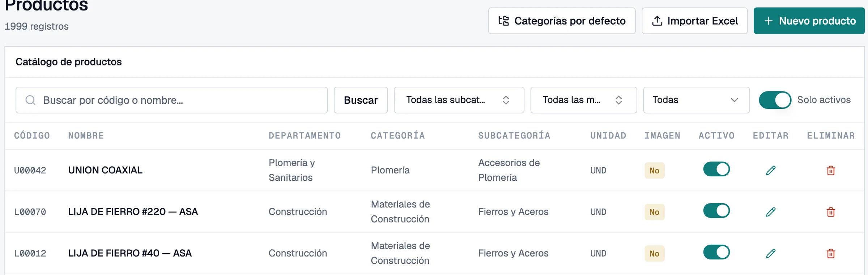
Task: Select code U00042
Action: click(30, 170)
